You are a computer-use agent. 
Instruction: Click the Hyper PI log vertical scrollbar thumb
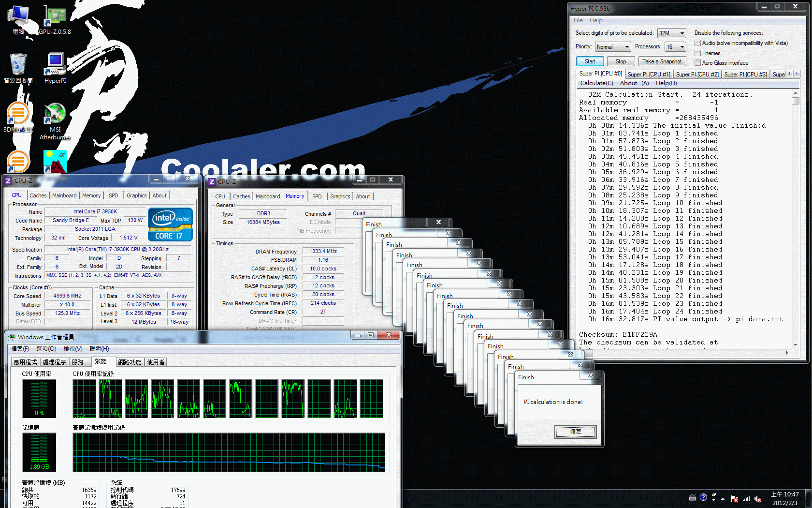click(796, 101)
